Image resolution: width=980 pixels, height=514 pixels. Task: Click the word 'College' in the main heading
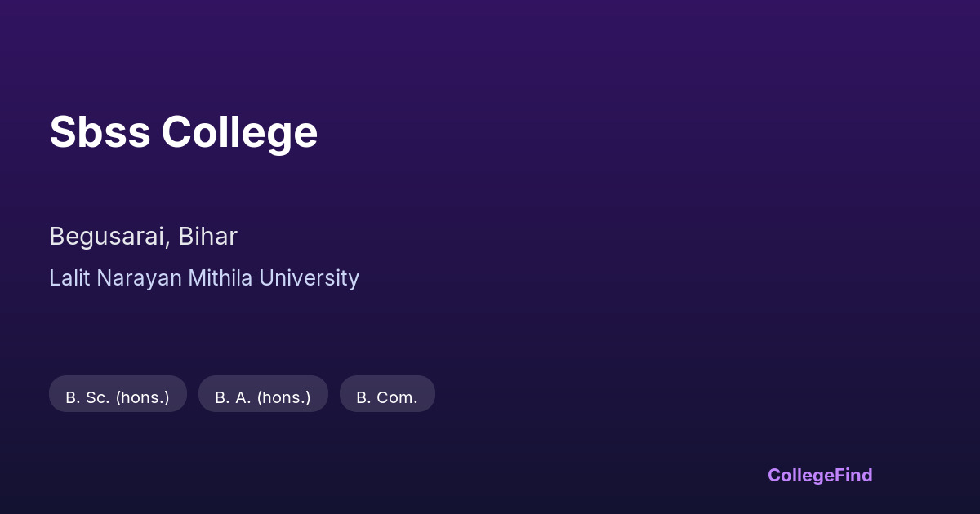point(239,132)
